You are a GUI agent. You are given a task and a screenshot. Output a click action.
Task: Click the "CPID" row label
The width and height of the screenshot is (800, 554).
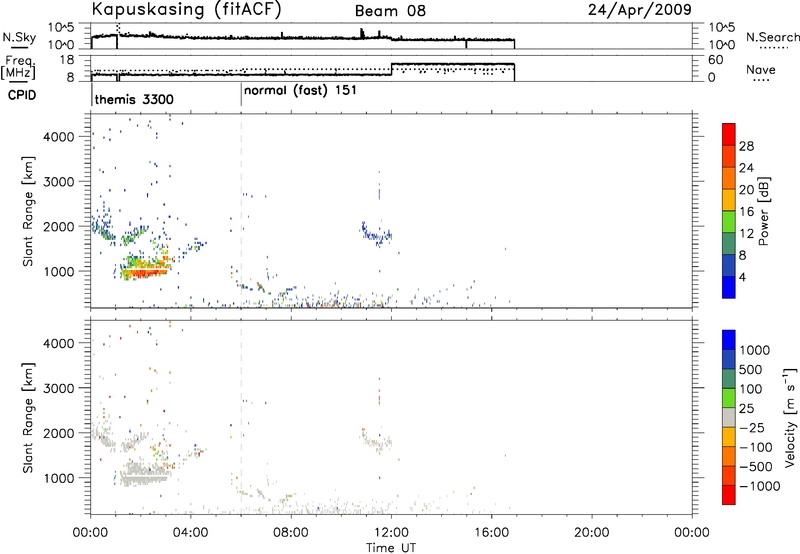pyautogui.click(x=22, y=95)
